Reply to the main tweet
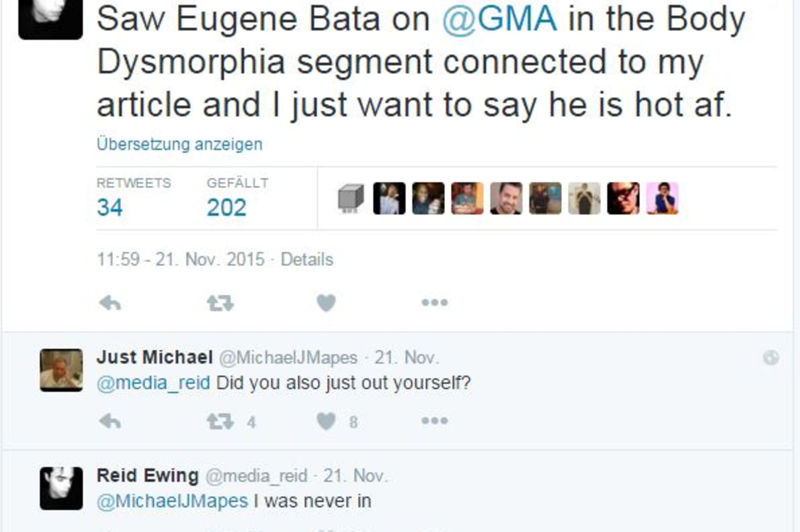 (110, 303)
